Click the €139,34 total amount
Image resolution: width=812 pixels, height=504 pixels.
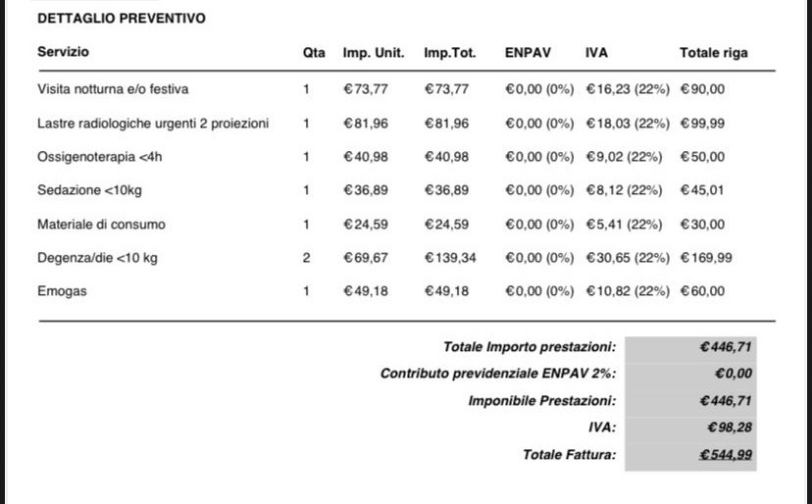pos(450,258)
